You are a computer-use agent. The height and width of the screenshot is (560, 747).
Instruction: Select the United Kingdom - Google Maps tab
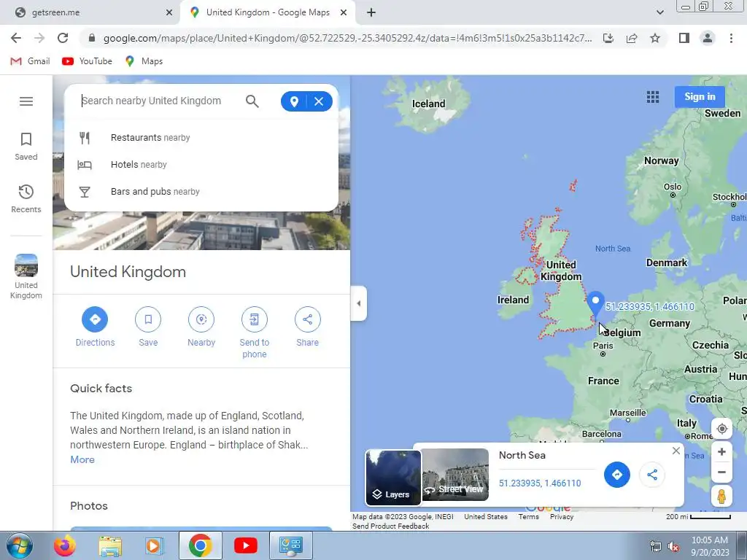(x=268, y=12)
